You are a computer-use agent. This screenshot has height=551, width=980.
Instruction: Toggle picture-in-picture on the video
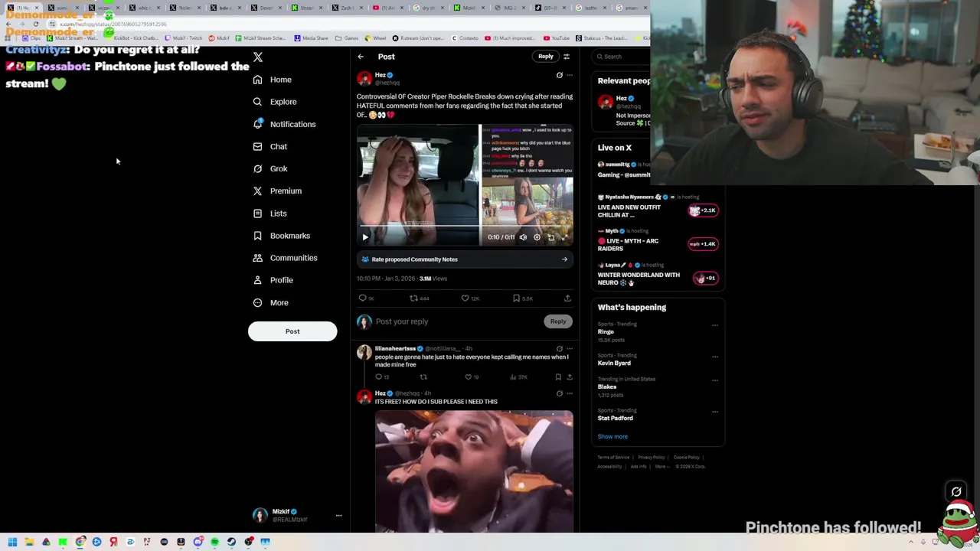(x=550, y=237)
